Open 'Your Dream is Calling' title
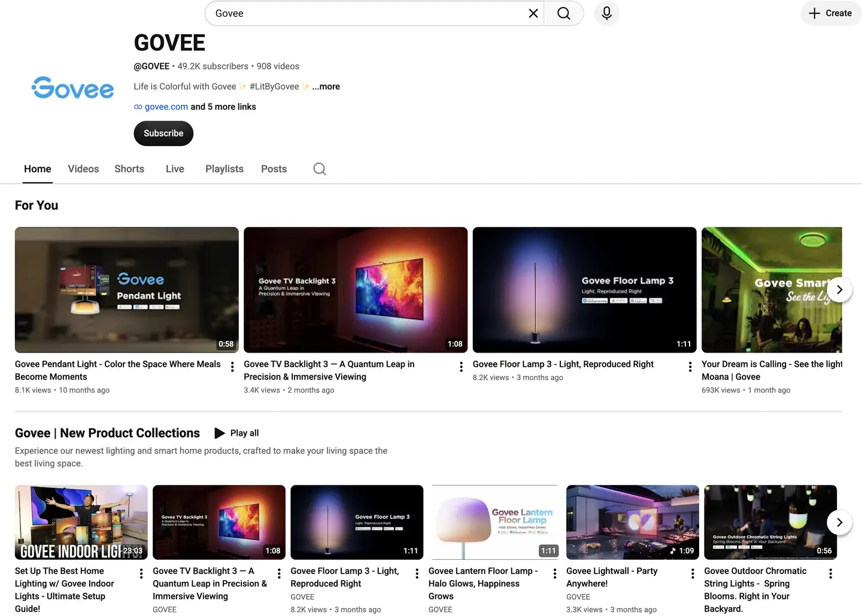The image size is (862, 616). [x=772, y=371]
